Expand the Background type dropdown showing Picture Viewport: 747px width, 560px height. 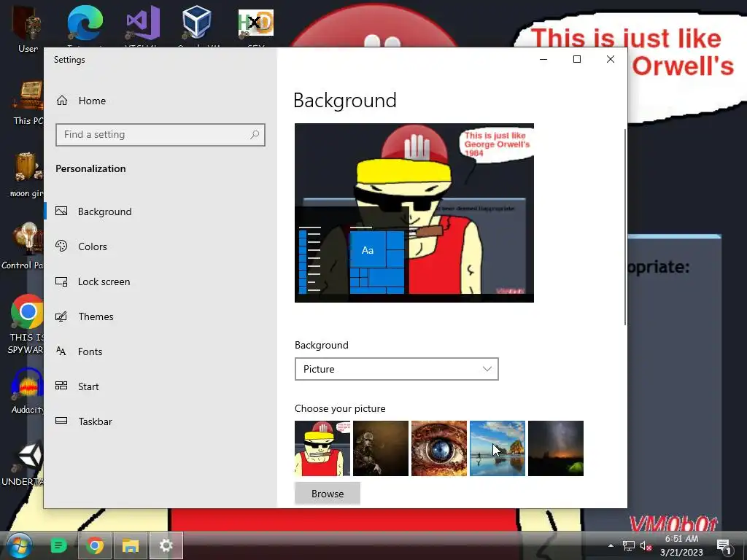[396, 369]
